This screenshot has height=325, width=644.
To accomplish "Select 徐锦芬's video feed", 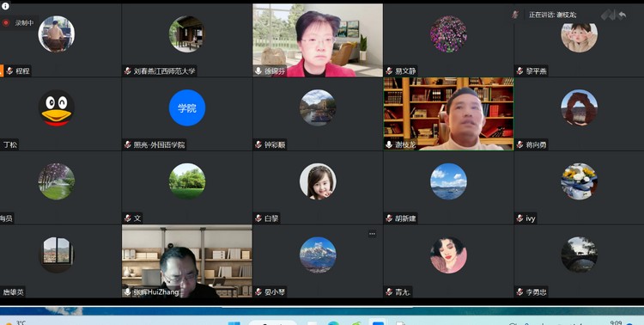I will [318, 40].
